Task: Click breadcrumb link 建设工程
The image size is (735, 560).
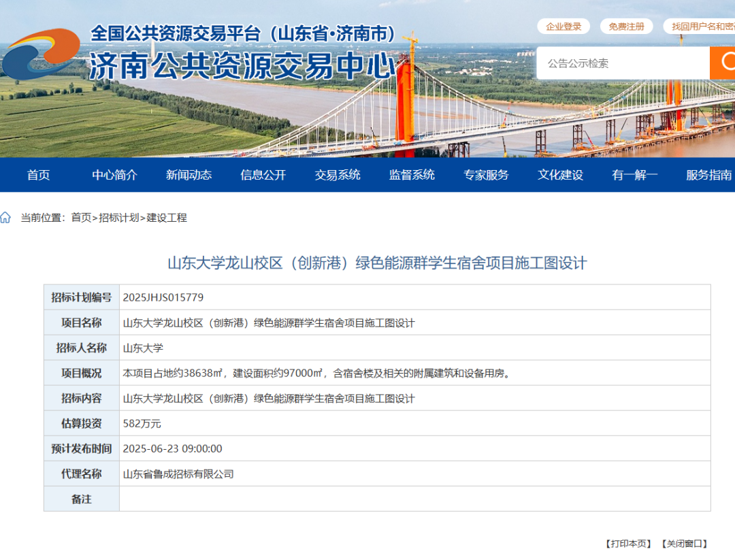Action: pyautogui.click(x=167, y=218)
